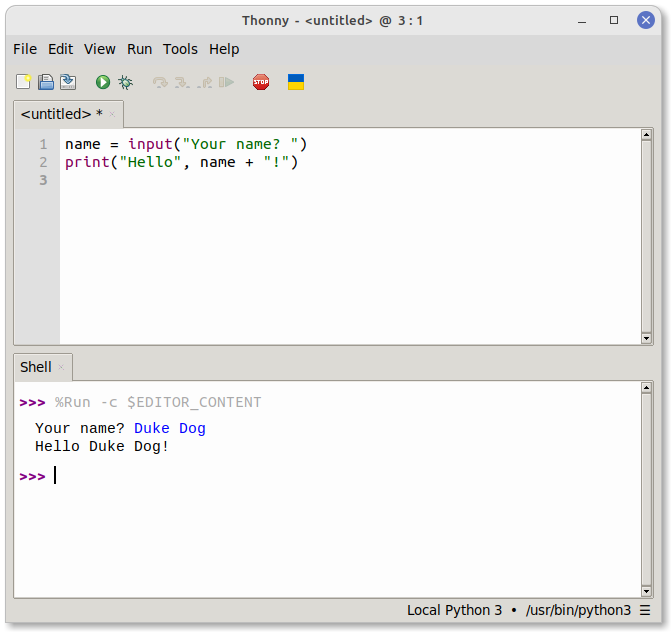Viewport: 671px width, 632px height.
Task: Open the Help menu
Action: 224,49
